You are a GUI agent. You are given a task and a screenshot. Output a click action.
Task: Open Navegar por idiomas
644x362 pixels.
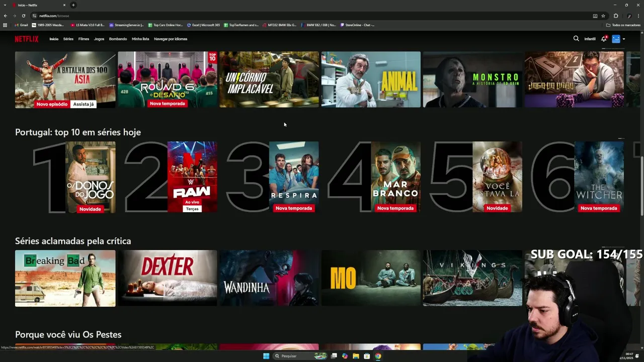point(171,39)
